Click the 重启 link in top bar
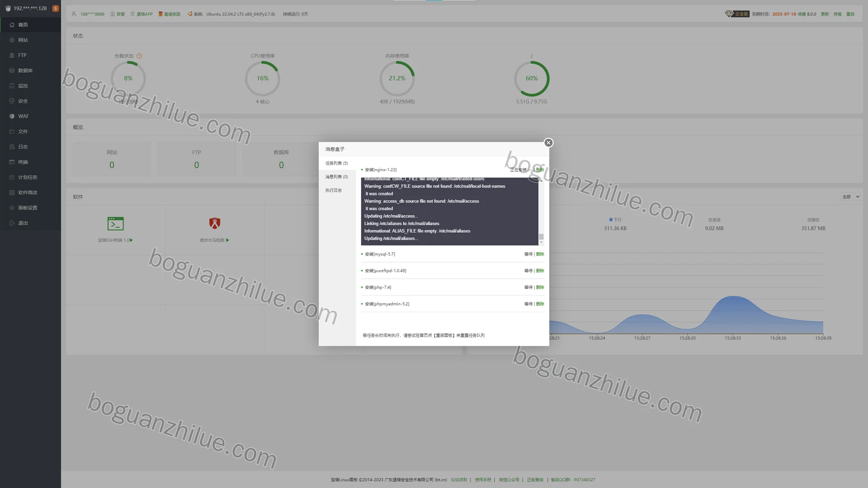This screenshot has height=488, width=868. (x=850, y=14)
